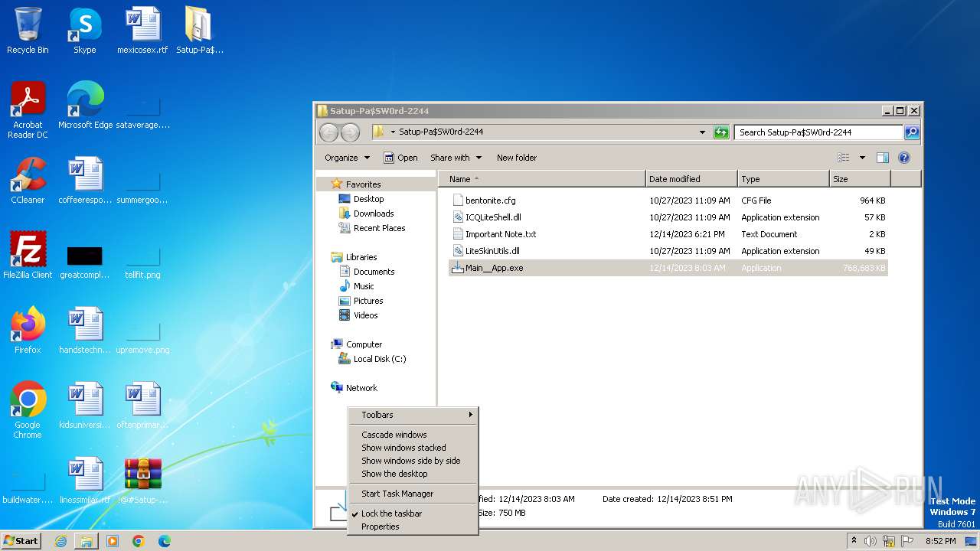Viewport: 980px width, 551px height.
Task: Select handstechn document on desktop
Action: pyautogui.click(x=85, y=331)
